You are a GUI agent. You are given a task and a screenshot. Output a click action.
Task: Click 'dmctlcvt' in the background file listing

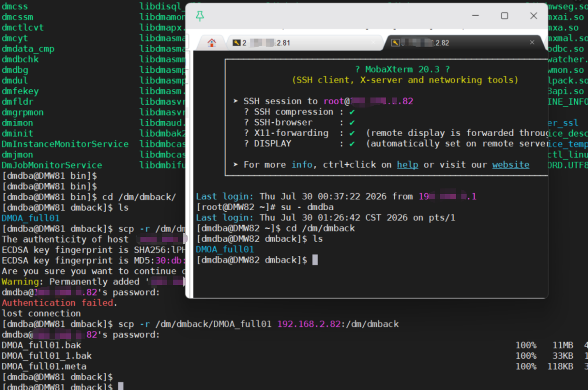tap(22, 28)
